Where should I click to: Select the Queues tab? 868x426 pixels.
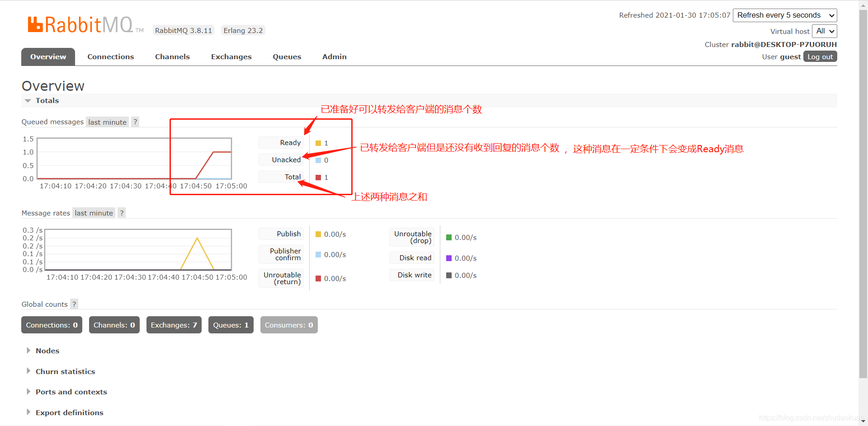pos(287,56)
